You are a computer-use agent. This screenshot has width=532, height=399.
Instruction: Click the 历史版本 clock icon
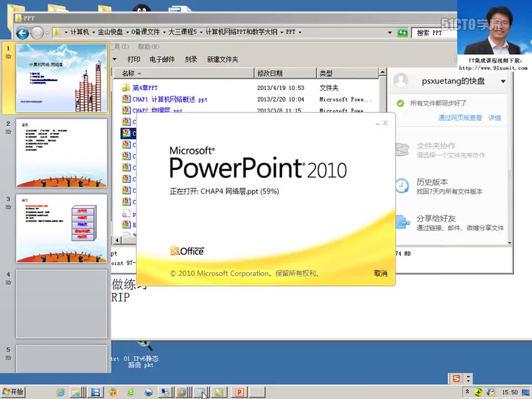coord(402,186)
